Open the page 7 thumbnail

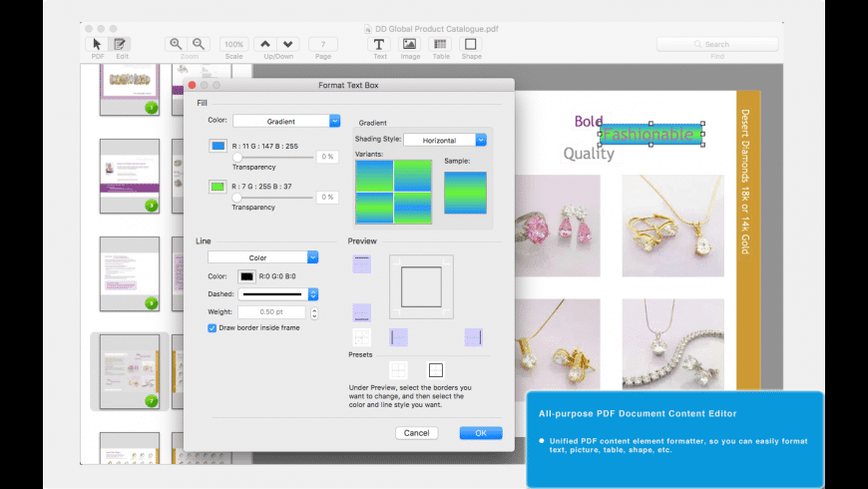[x=130, y=371]
